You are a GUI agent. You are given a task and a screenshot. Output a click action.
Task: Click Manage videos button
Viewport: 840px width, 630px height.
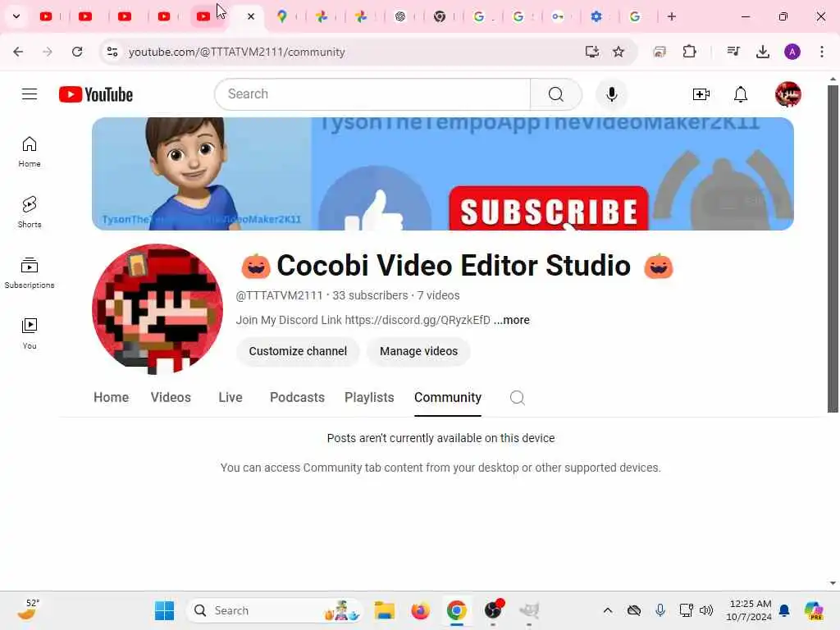tap(418, 351)
